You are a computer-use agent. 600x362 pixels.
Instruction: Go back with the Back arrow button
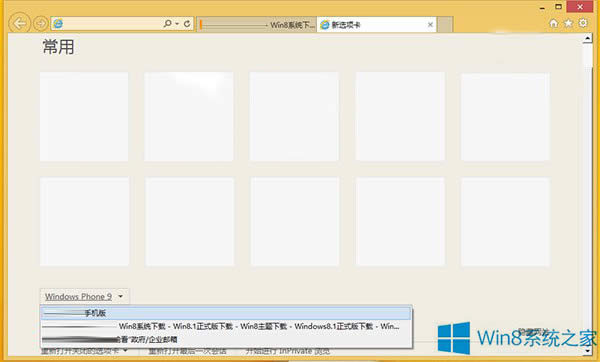pos(19,24)
